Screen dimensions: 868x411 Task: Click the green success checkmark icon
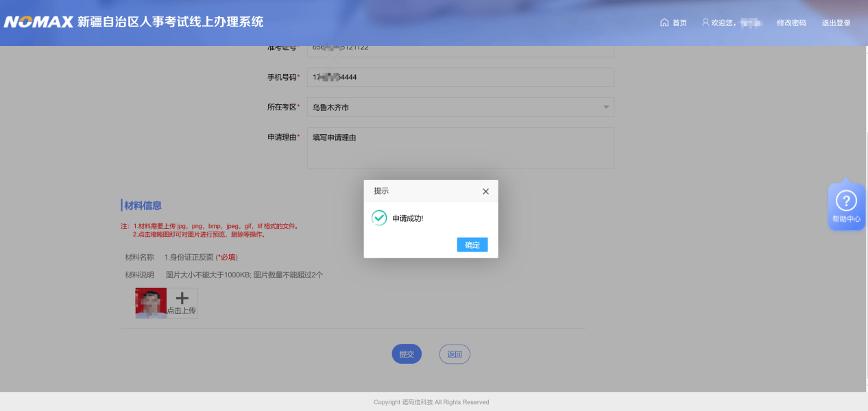coord(379,218)
